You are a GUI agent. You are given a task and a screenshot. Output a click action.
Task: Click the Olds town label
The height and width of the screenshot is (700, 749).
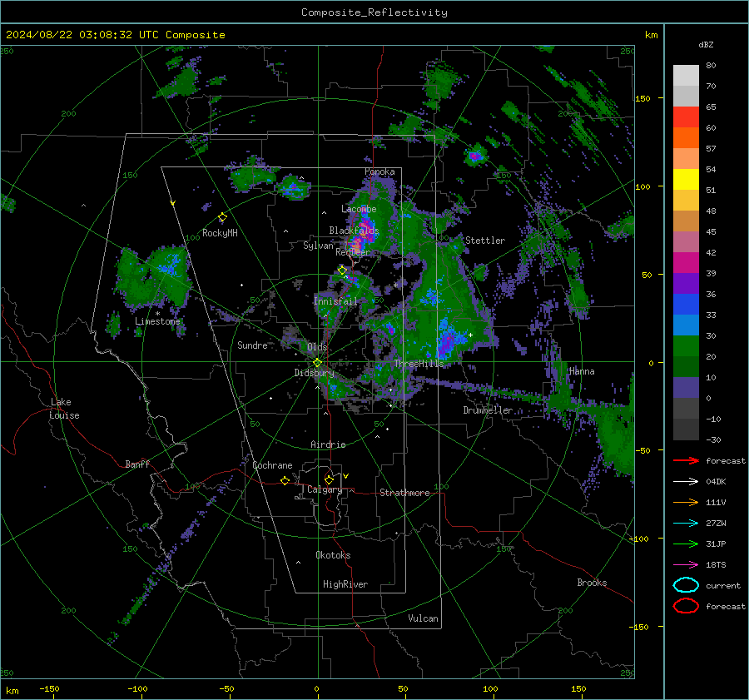(317, 347)
